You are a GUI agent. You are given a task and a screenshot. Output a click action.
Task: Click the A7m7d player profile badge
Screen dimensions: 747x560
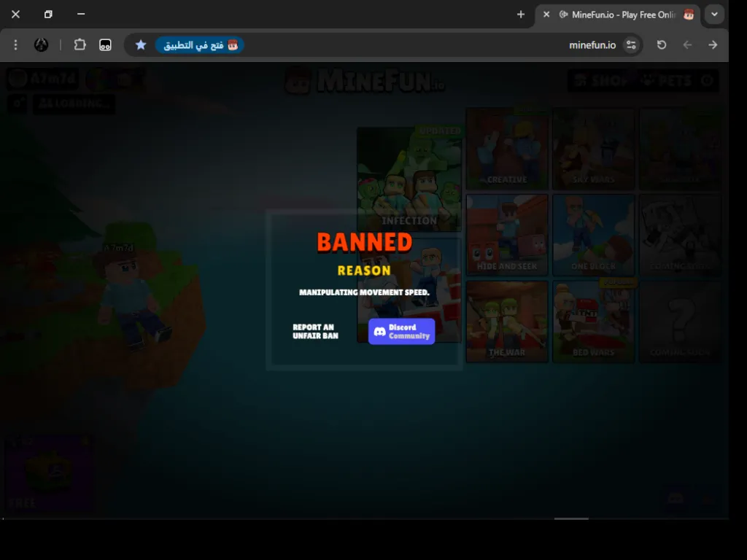tap(43, 79)
